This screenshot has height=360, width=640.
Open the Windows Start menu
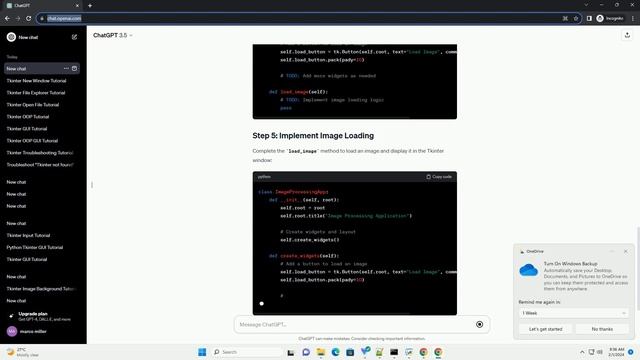pos(202,352)
